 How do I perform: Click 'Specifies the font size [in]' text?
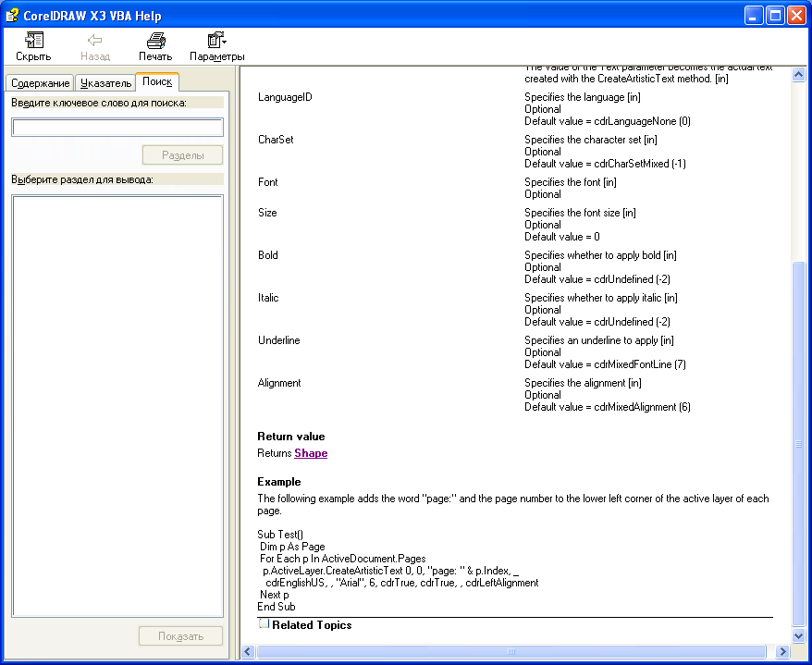580,213
